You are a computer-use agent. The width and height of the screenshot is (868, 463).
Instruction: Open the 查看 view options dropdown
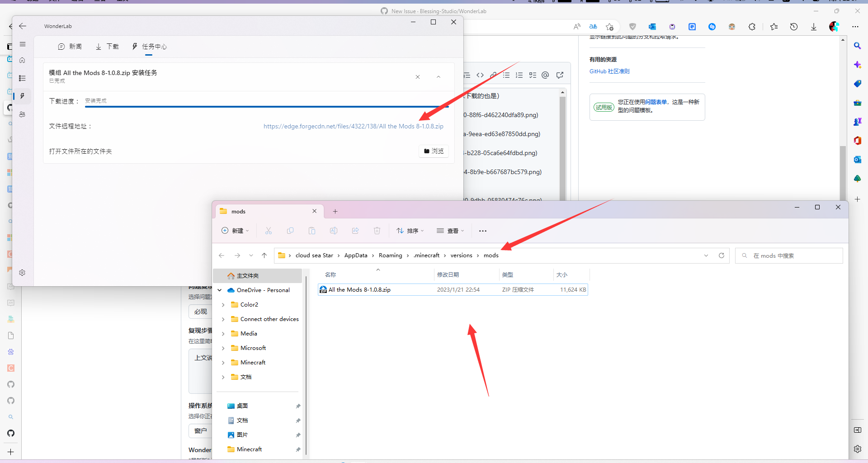(x=450, y=231)
